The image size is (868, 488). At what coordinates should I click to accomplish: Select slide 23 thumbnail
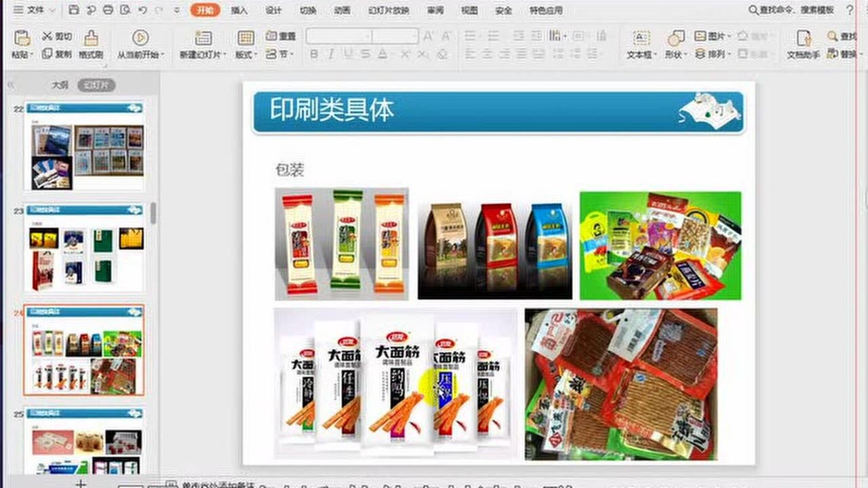[x=84, y=248]
